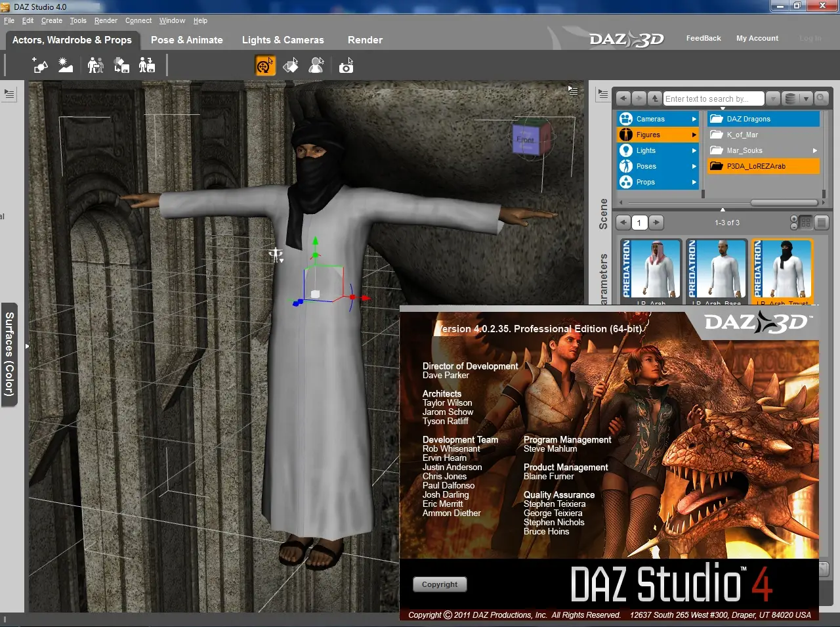Collapse the category panel with divider arrow

coord(723,209)
